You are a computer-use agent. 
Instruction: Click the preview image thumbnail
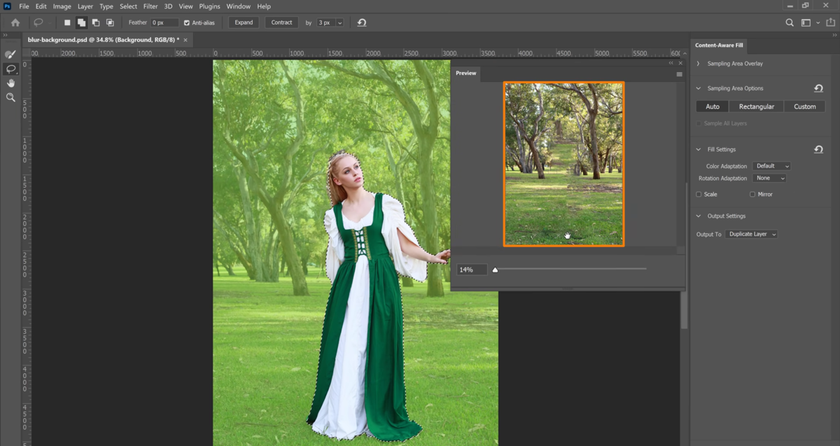pyautogui.click(x=564, y=164)
